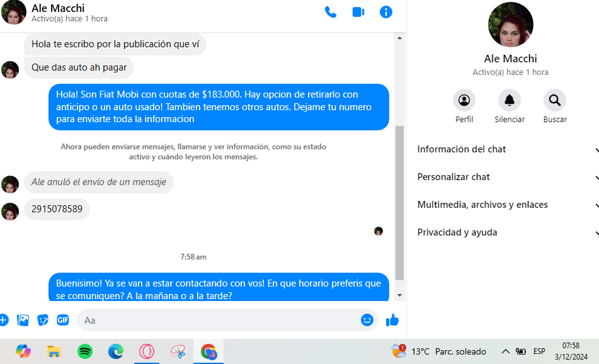
Task: Send a thumbs-up like
Action: click(x=392, y=320)
